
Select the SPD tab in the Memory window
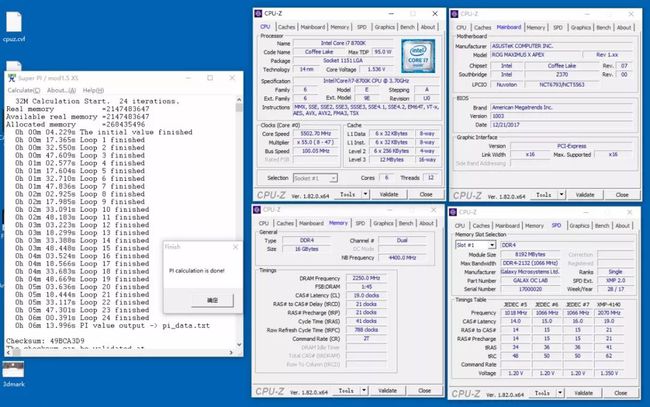360,223
